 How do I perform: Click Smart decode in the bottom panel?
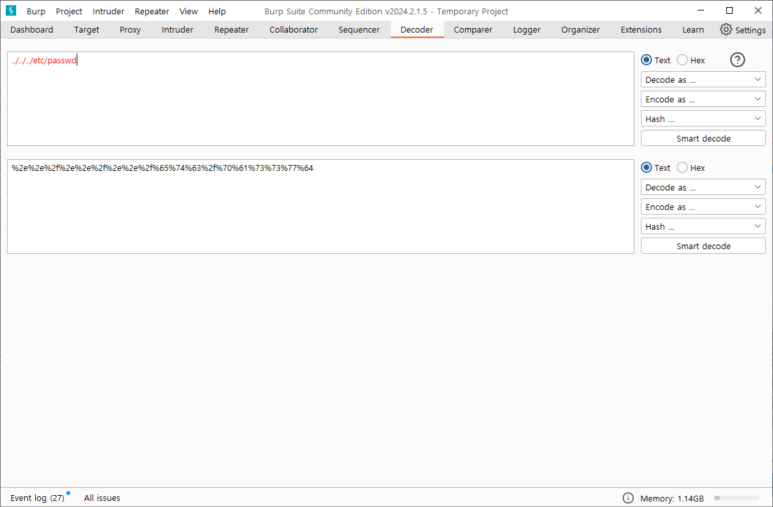703,246
